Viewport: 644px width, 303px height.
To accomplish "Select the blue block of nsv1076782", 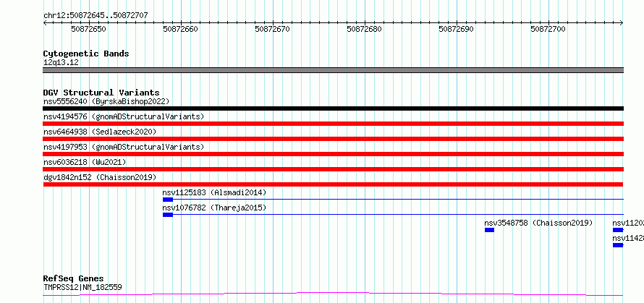I will [x=168, y=215].
